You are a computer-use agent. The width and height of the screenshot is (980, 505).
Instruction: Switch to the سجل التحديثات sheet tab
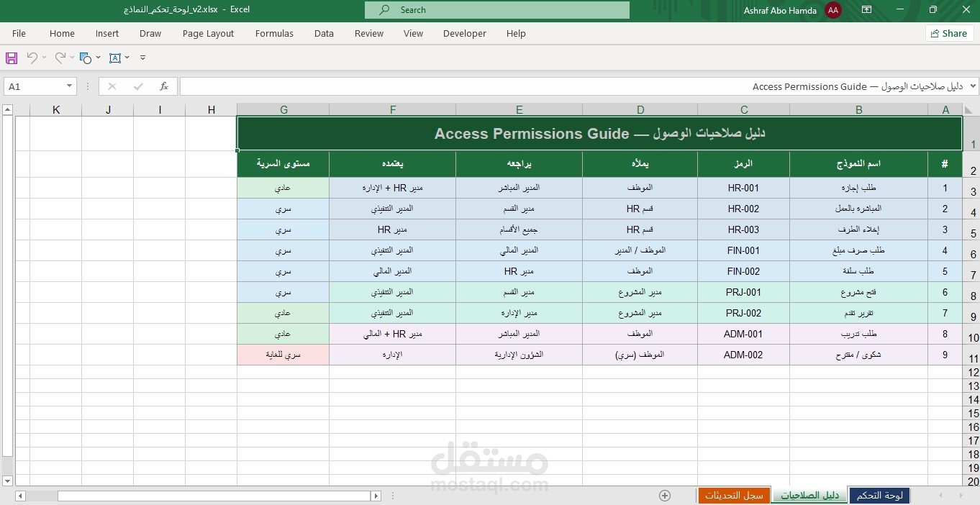(x=734, y=495)
